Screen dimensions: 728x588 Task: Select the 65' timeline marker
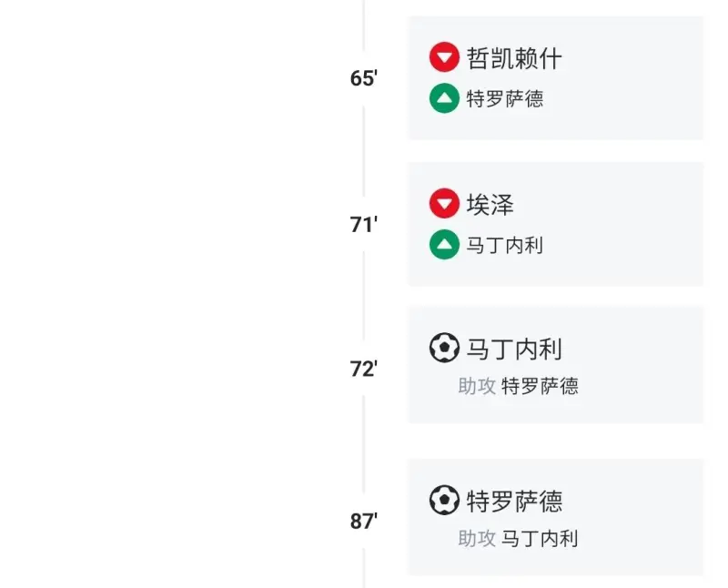pyautogui.click(x=363, y=78)
